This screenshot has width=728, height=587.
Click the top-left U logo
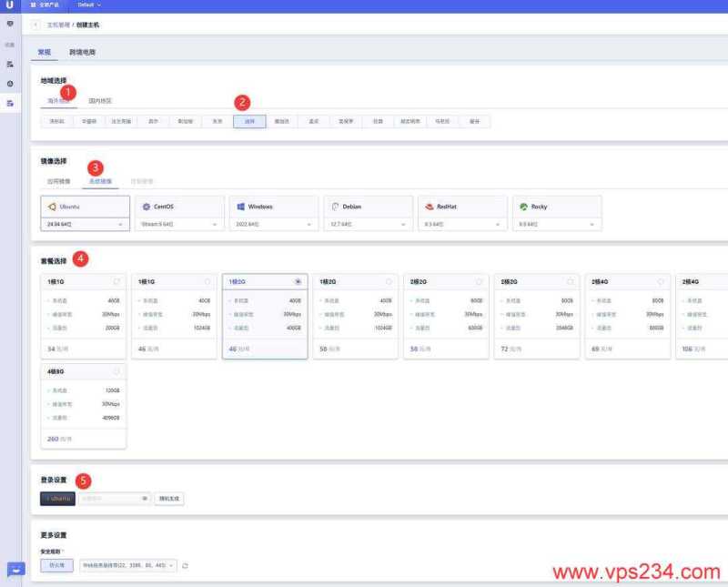coord(12,5)
